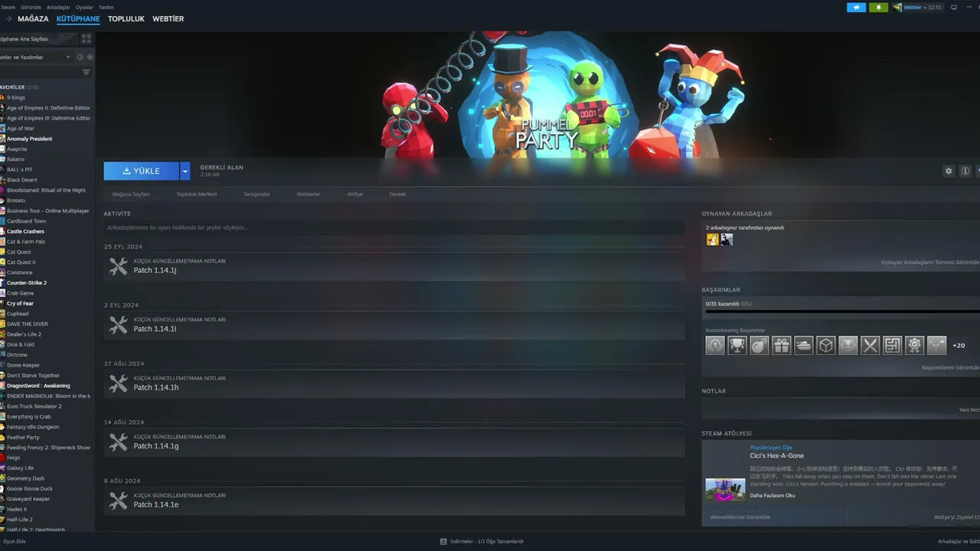
Task: Click the Big Picture mode monitor icon
Action: 954,8
